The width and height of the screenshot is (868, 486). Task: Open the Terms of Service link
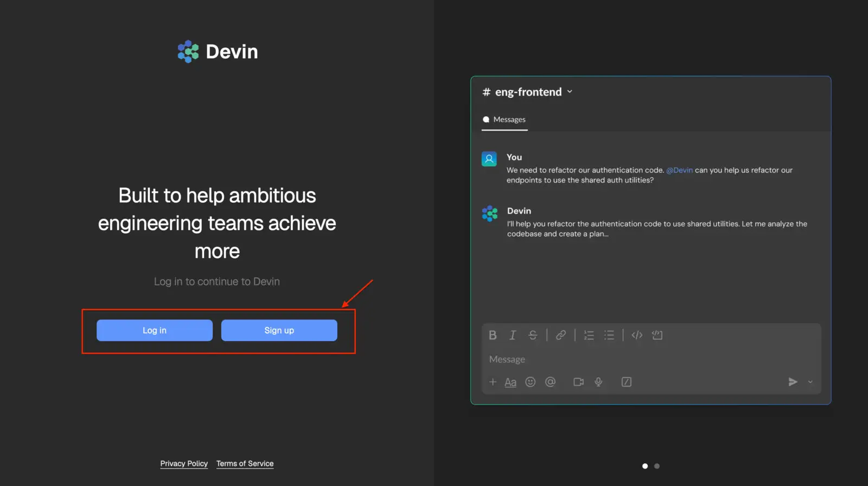(245, 463)
